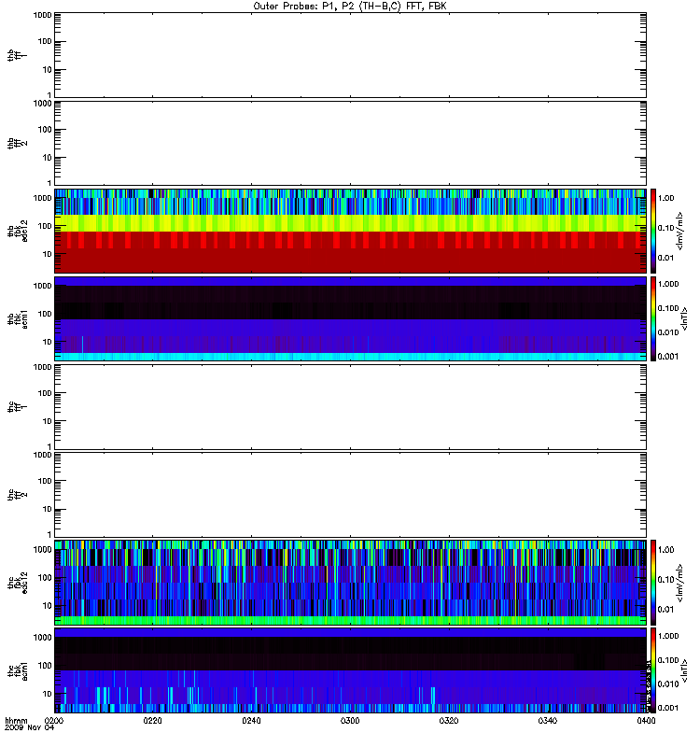Image resolution: width=700 pixels, height=747 pixels.
Task: Click the thb fbk scm1 spectrogram panel
Action: point(350,318)
